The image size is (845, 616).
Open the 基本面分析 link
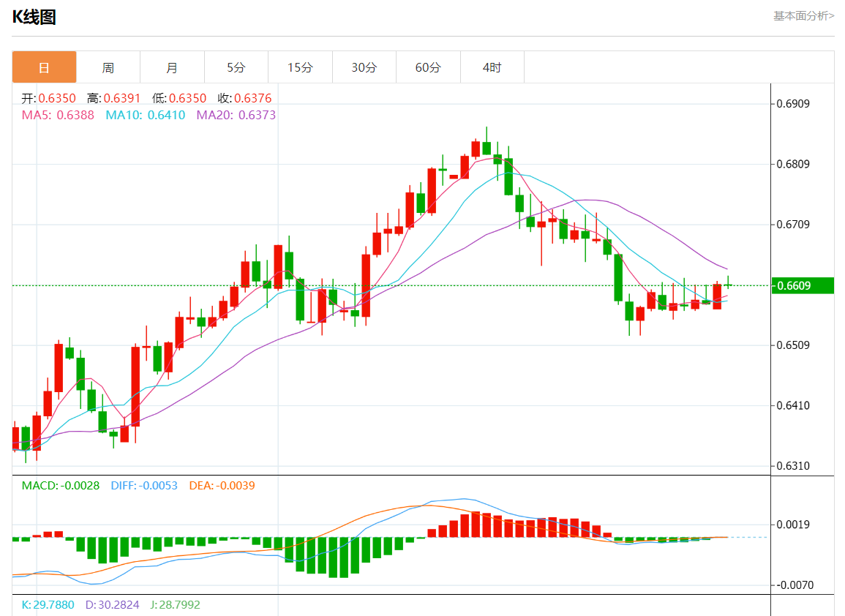803,15
